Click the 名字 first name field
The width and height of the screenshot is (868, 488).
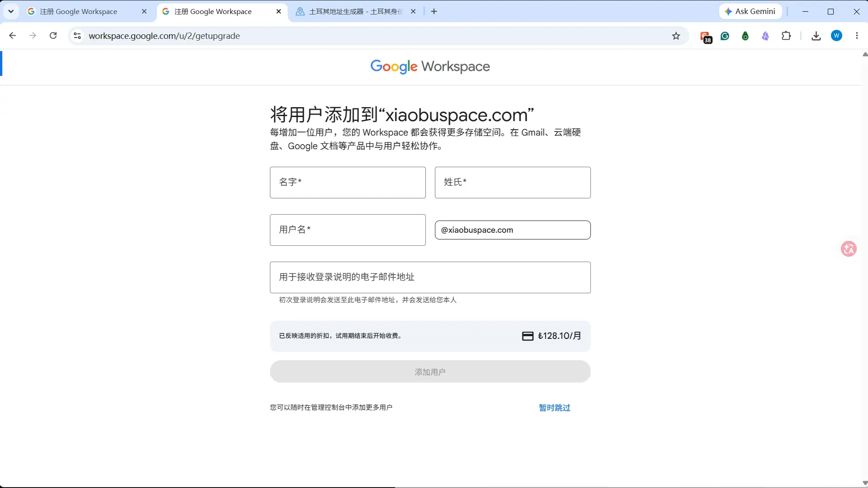pos(348,183)
